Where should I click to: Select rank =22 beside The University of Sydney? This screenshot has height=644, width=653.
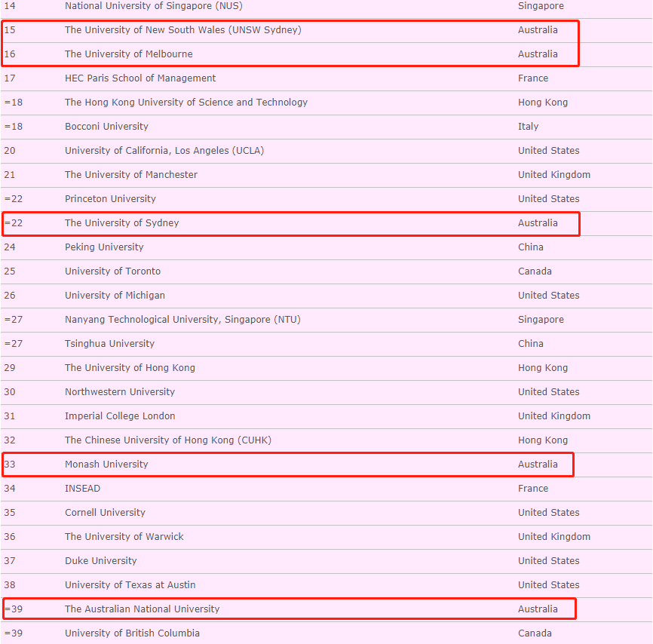14,223
